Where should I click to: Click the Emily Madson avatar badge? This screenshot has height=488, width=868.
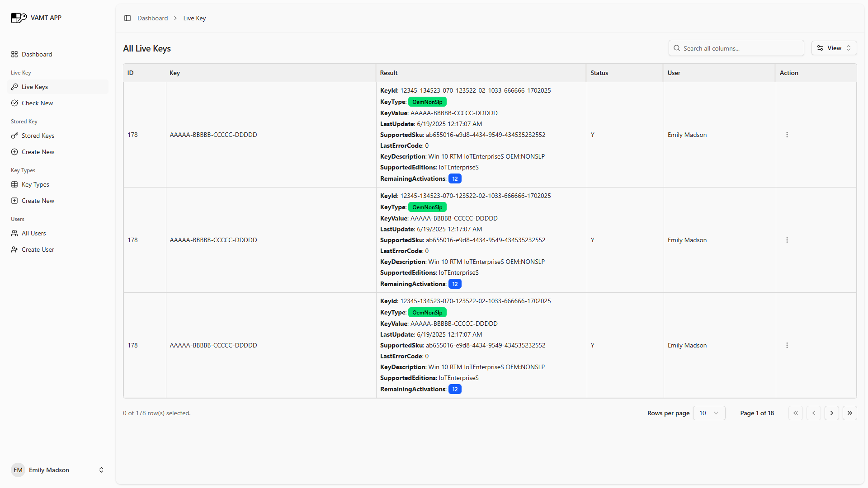coord(18,470)
